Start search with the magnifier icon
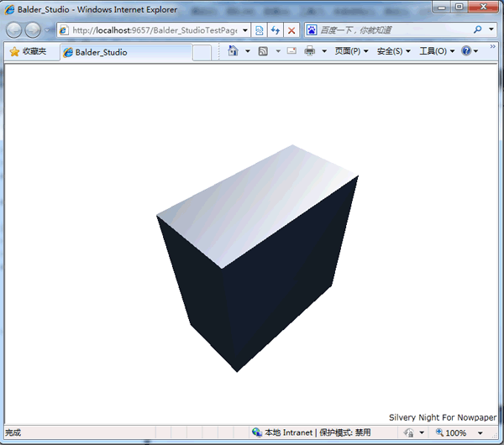The width and height of the screenshot is (504, 445). 478,30
